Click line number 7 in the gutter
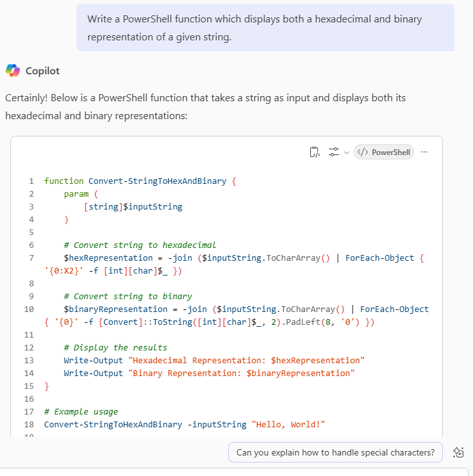 pyautogui.click(x=31, y=258)
